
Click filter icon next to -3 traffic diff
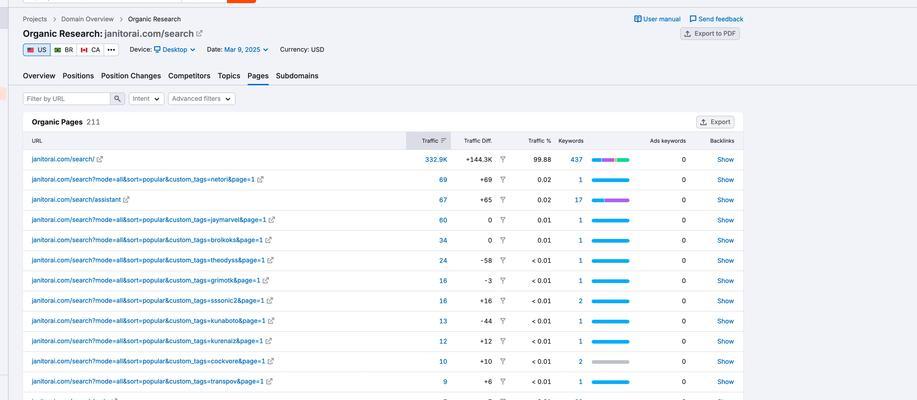click(502, 281)
